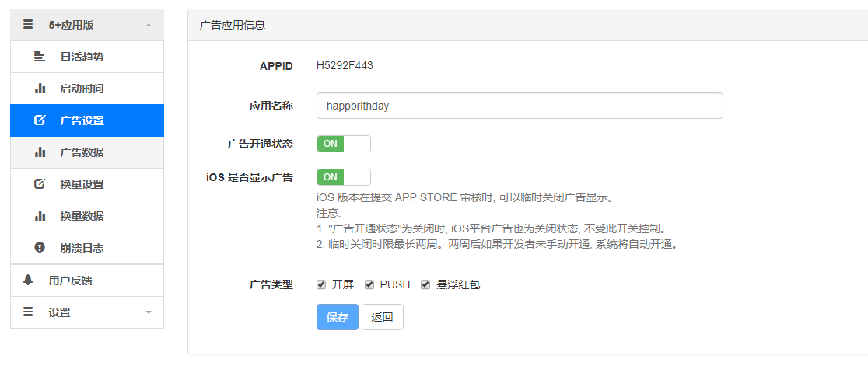Screen dimensions: 868x366
Task: Click the bar chart icon for 启动时间
Action: pyautogui.click(x=40, y=89)
